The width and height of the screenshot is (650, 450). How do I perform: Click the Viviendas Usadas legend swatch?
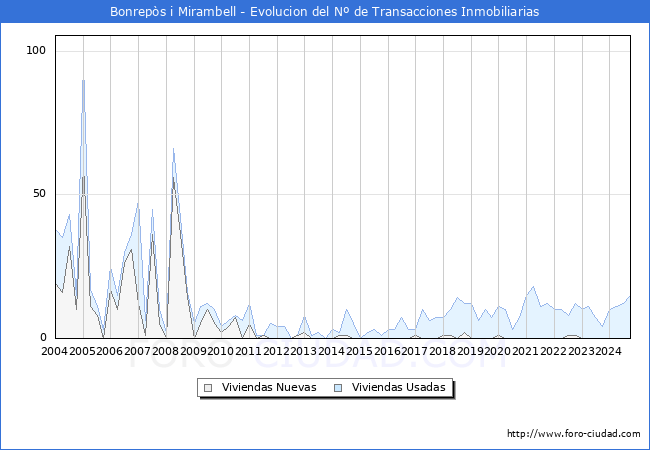point(338,388)
